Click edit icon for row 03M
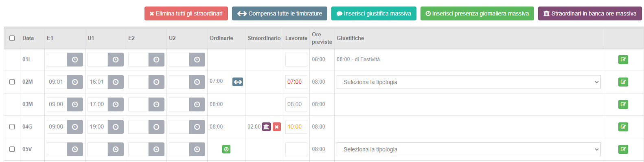This screenshot has width=644, height=162. (x=623, y=104)
